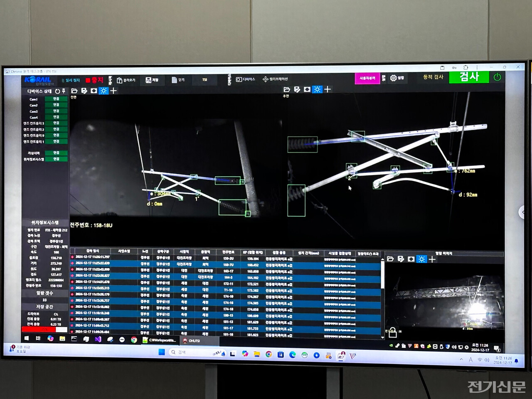
Task: Click plus icon in rear camera toolbar
Action: (328, 89)
